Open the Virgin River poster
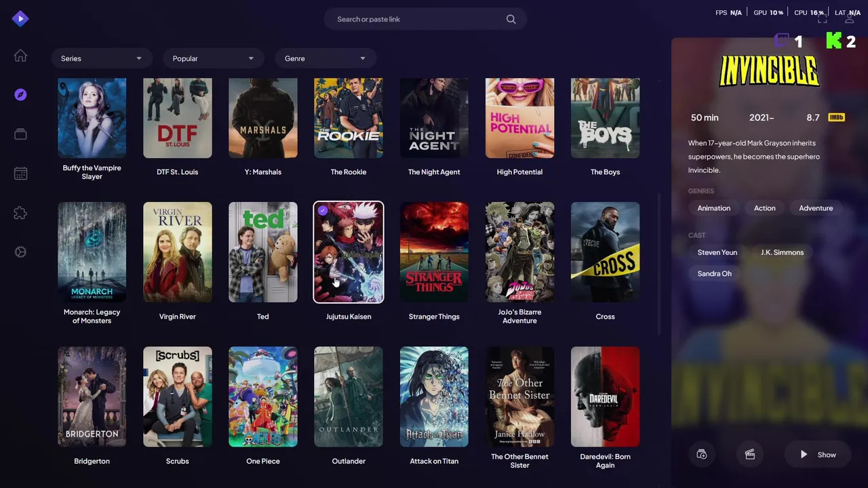Viewport: 868px width, 488px height. 178,252
